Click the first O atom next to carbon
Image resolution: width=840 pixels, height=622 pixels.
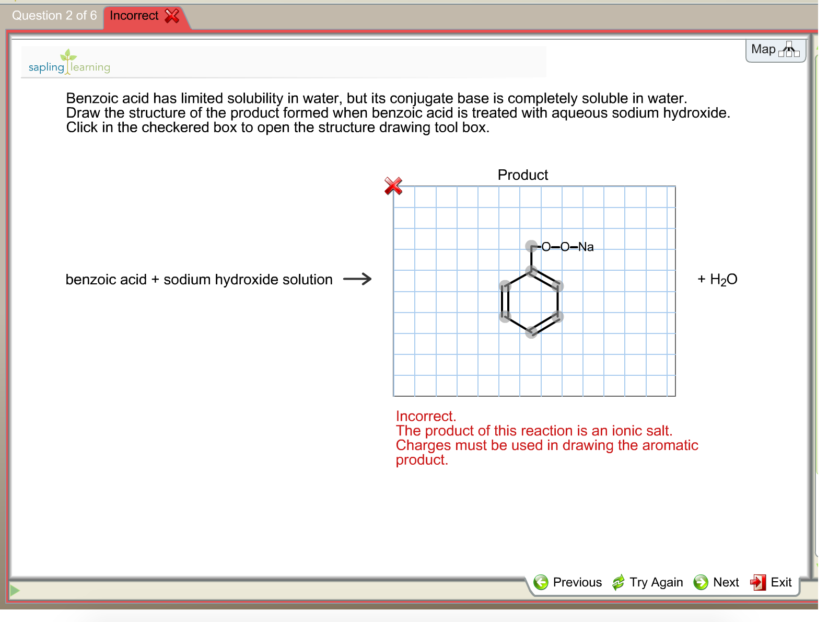coord(546,247)
